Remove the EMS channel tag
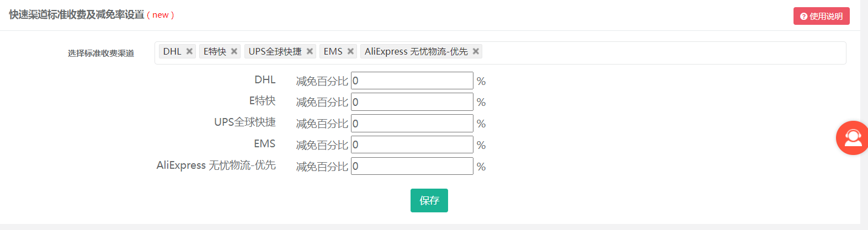 (x=350, y=51)
